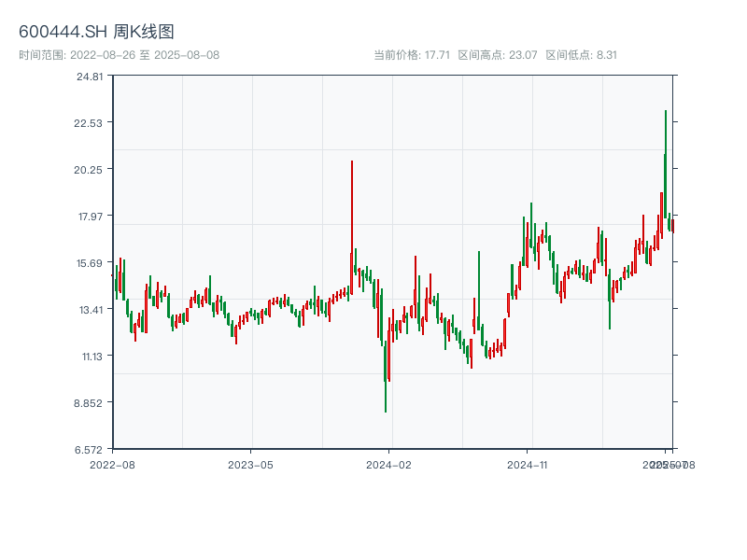This screenshot has width=747, height=560.
Task: Select the time range text 2022-08-26 至 2025-08-08
Action: coord(145,55)
